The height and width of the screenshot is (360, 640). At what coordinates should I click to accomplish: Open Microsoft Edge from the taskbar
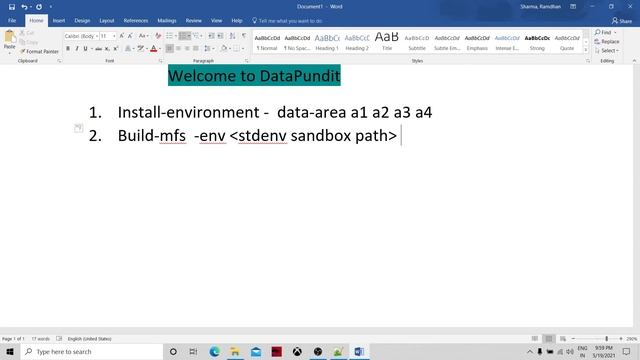pyautogui.click(x=214, y=351)
